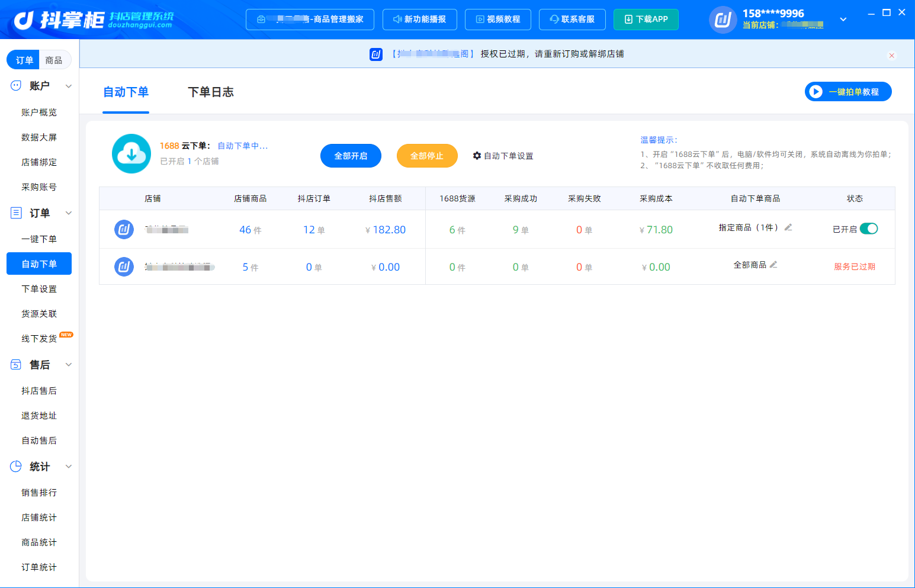Screen dimensions: 915x588
Task: Click the 指定商品（1件） text
Action: point(749,228)
